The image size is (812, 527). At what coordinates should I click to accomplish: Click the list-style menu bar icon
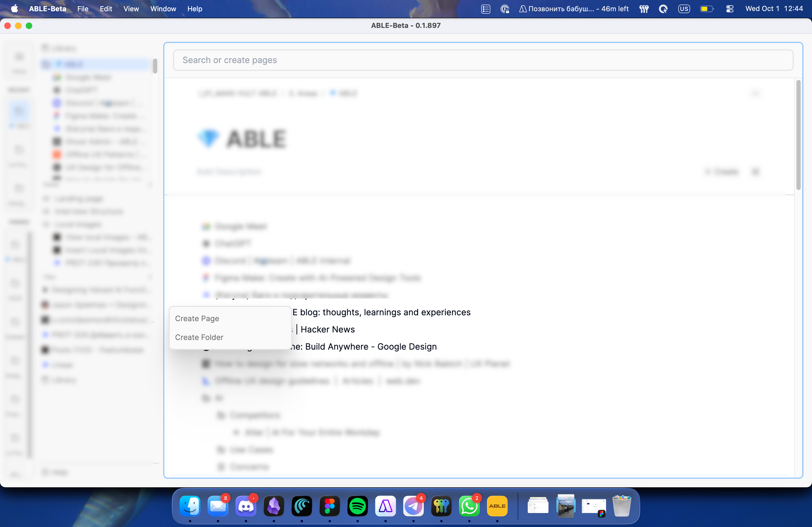coord(485,9)
